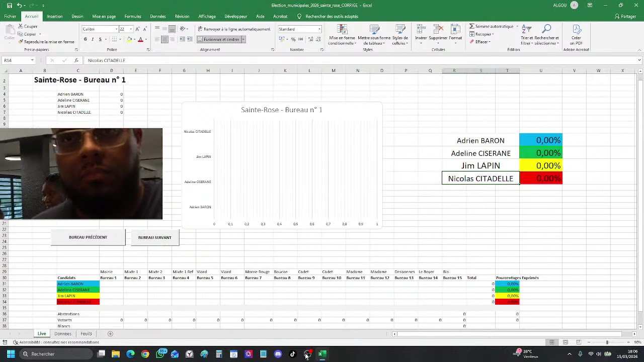Toggle center horizontal alignment
This screenshot has height=362, width=644.
165,39
